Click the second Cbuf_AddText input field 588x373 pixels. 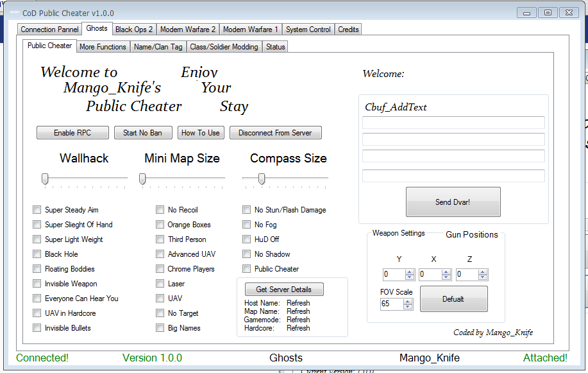pyautogui.click(x=453, y=139)
